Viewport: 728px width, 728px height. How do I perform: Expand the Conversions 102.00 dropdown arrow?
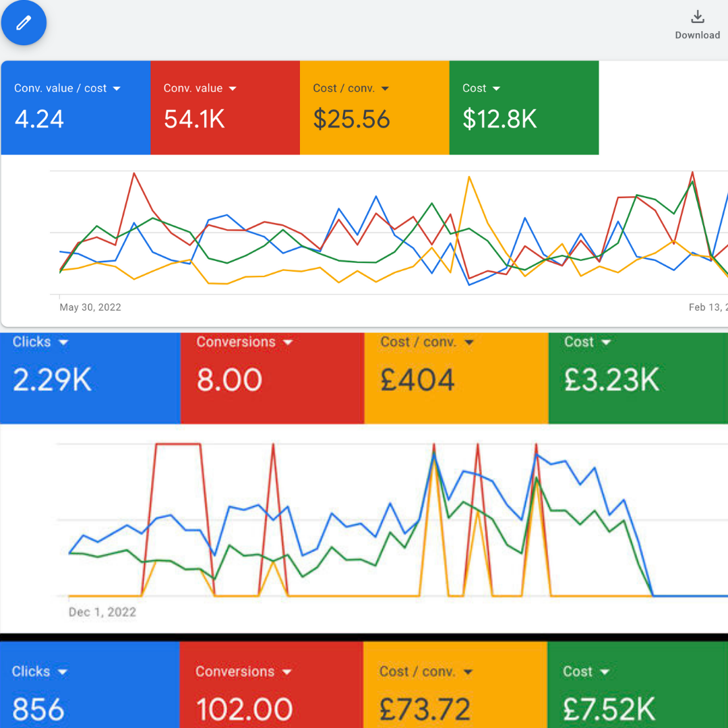click(287, 672)
